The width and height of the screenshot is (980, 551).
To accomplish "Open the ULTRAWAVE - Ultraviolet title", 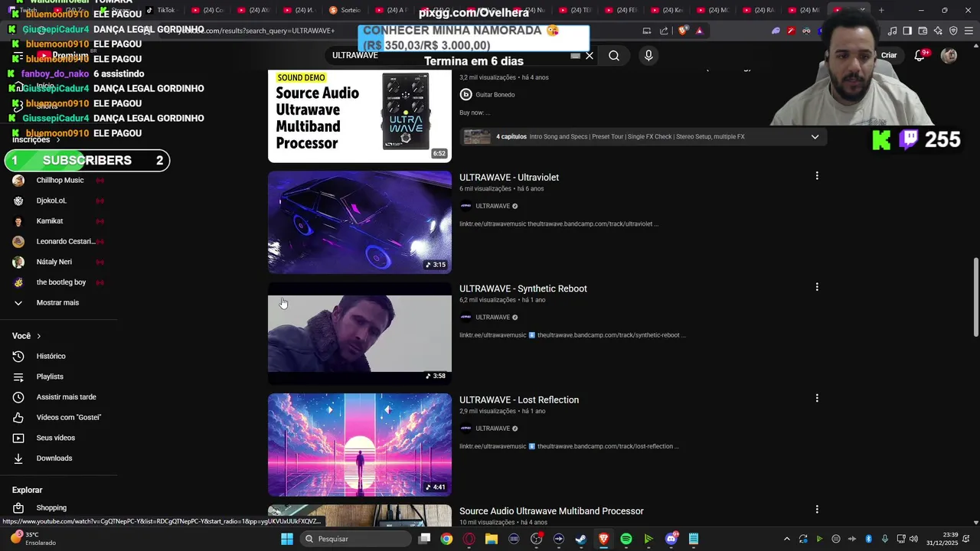I will (x=509, y=178).
